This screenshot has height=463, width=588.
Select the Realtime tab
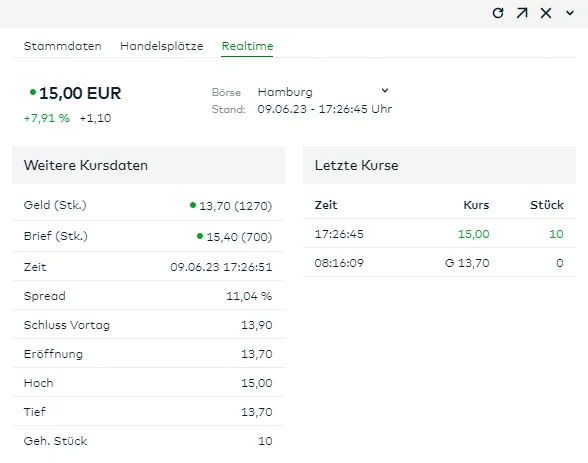pyautogui.click(x=247, y=46)
